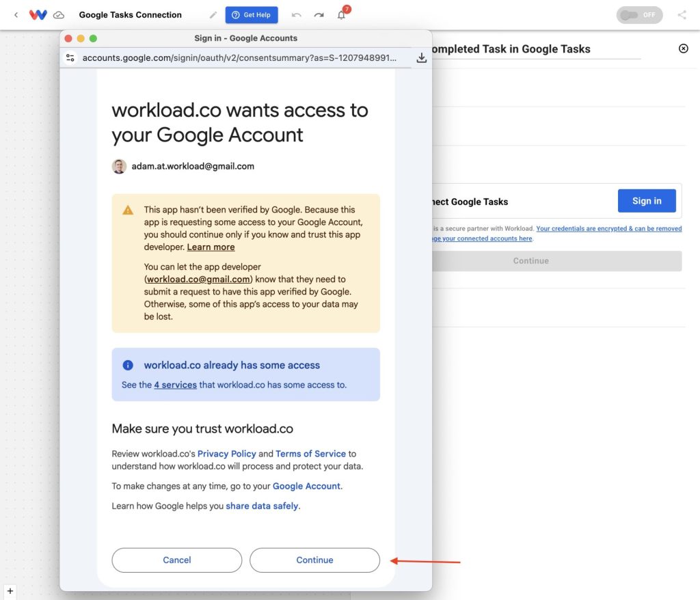
Task: Click the plus icon at canvas corner
Action: 10,591
